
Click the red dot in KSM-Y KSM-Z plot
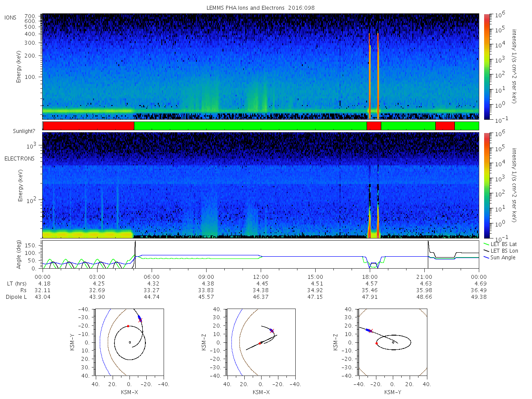pos(376,343)
